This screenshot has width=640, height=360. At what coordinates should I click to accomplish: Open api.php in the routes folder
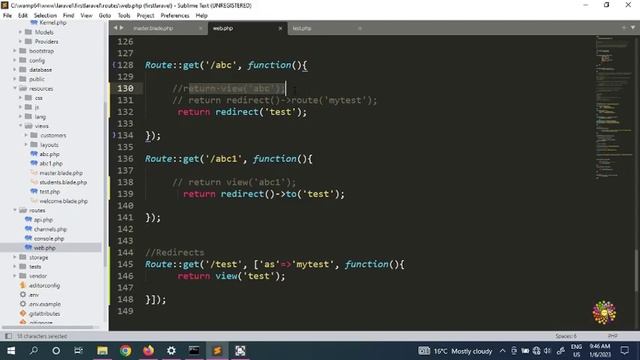(x=43, y=220)
